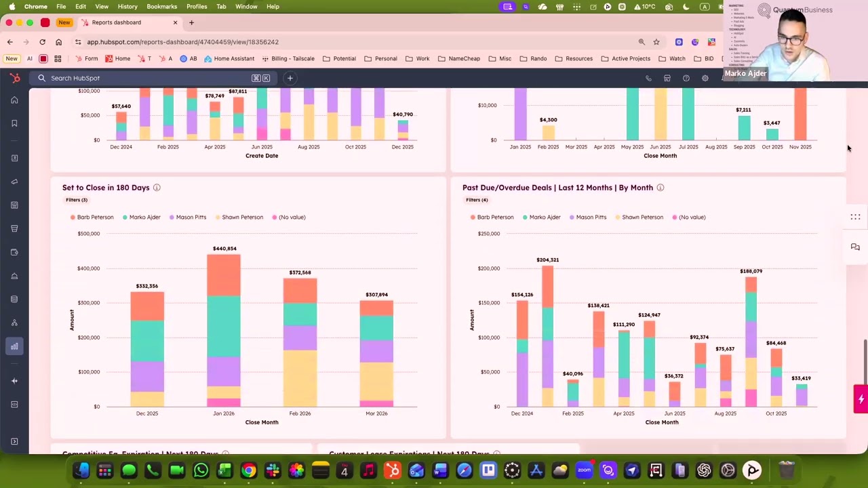This screenshot has width=868, height=488.
Task: Expand Filters (4) on Past Due chart
Action: point(477,200)
